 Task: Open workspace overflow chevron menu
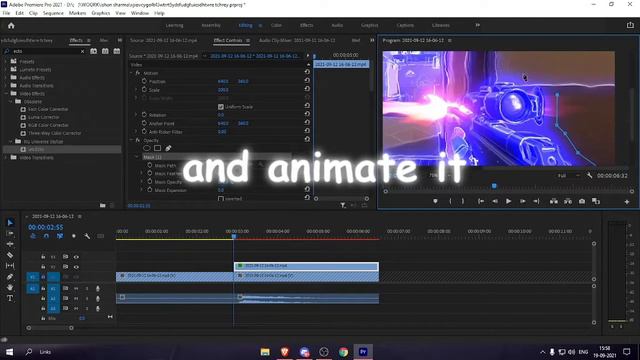(477, 25)
